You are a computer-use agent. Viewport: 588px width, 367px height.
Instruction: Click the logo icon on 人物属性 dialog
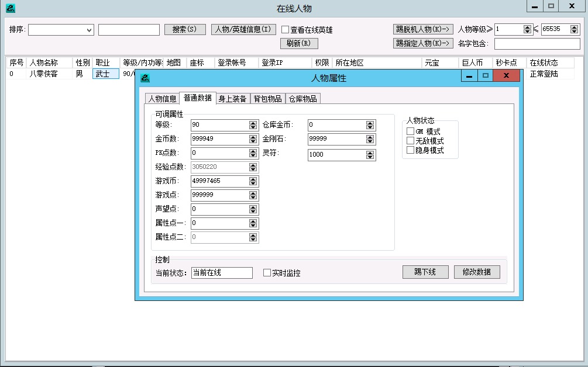point(145,76)
